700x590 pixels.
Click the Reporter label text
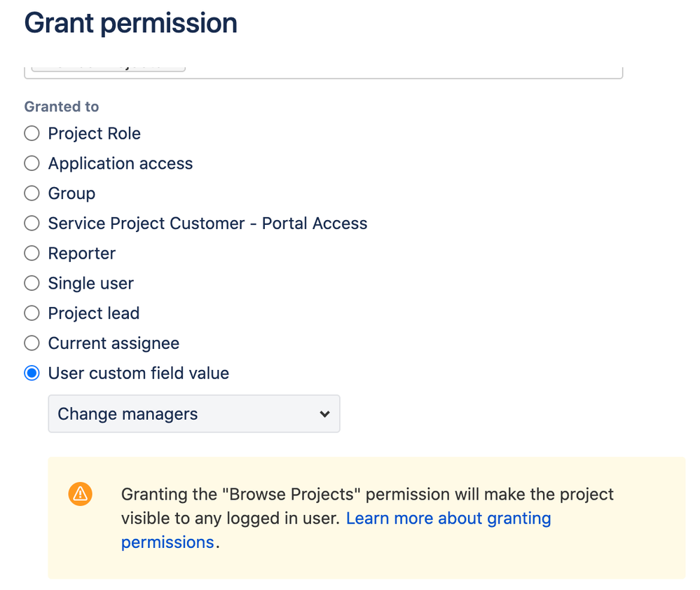(x=82, y=253)
